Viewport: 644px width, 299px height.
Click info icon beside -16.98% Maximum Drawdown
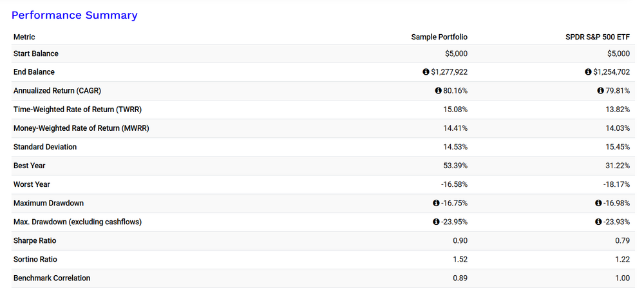599,203
